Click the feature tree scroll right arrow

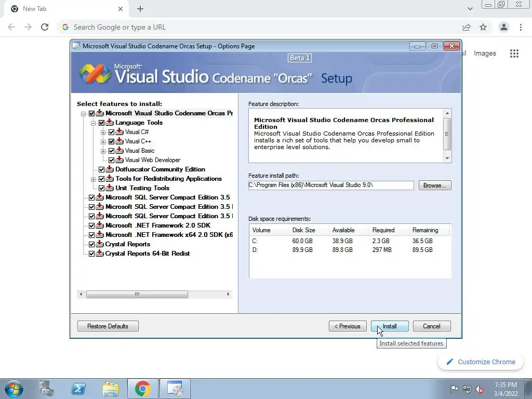click(x=228, y=294)
